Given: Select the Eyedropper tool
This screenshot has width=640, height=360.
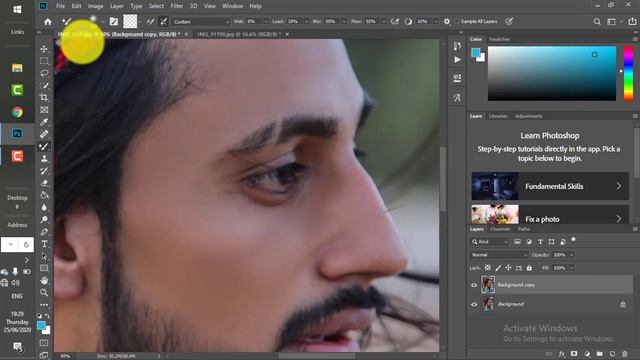Looking at the screenshot, I should [x=44, y=122].
